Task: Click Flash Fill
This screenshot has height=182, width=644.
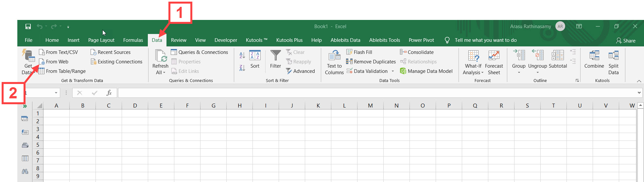Action: coord(359,52)
